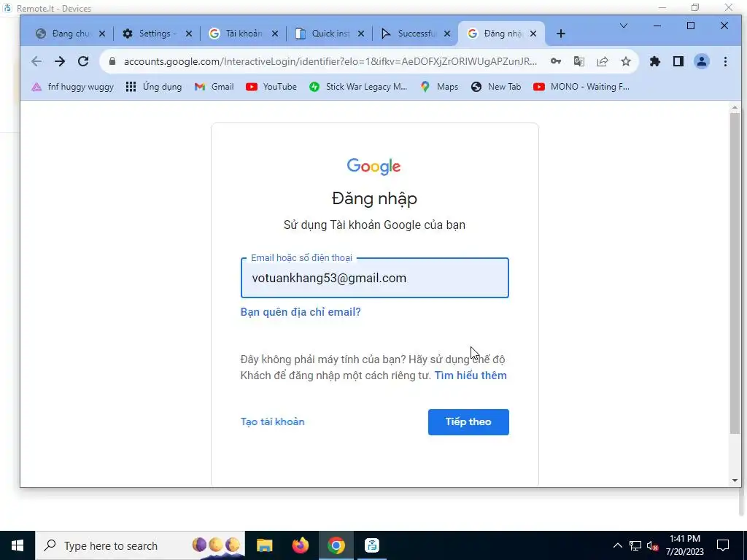Bookmark this page with the star
This screenshot has width=747, height=560.
pos(626,61)
